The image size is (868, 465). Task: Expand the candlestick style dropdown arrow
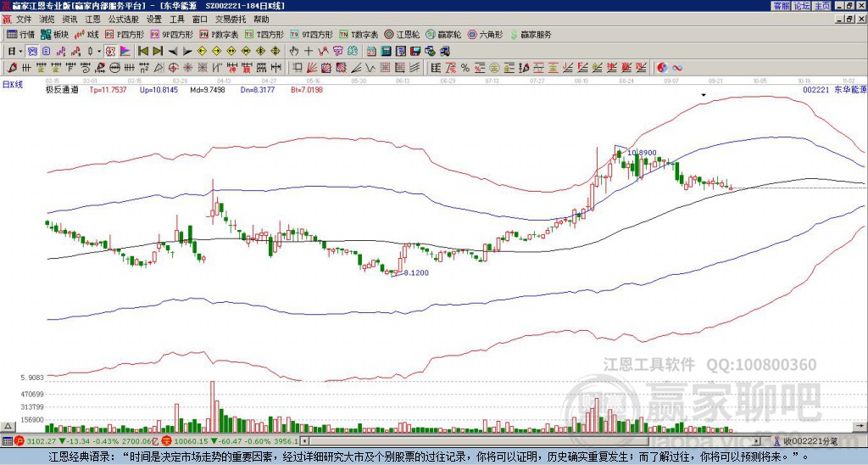pos(99,51)
